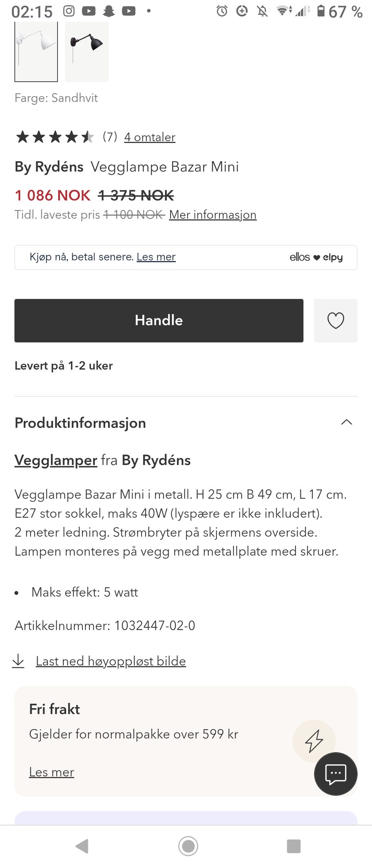Collapse the Produktinformasjon section
Image resolution: width=372 pixels, height=868 pixels.
pos(346,422)
